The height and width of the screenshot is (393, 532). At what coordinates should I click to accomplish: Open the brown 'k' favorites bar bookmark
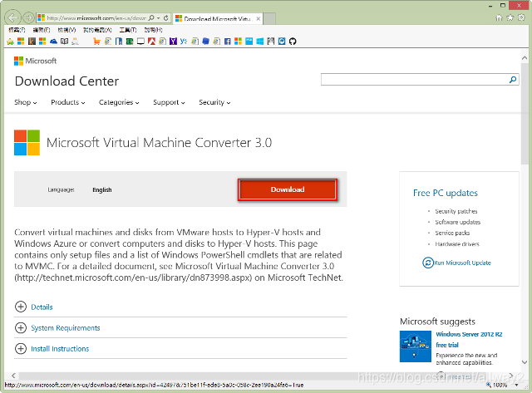click(32, 42)
